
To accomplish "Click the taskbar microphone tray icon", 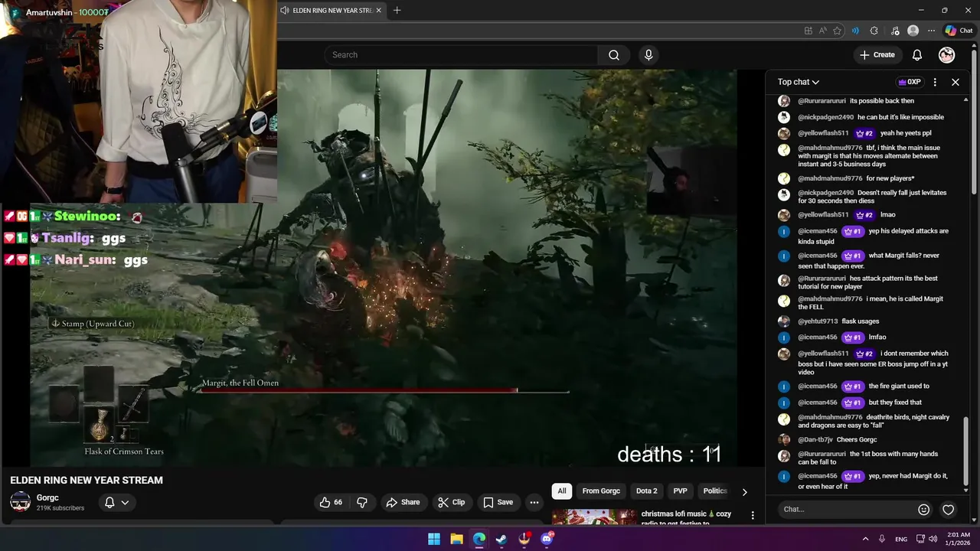I will point(882,539).
